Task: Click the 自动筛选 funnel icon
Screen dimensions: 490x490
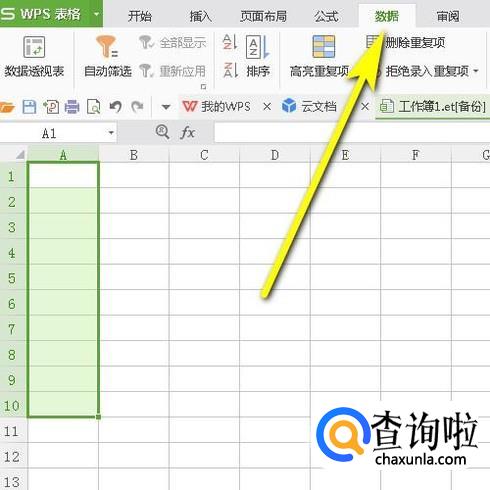Action: pos(107,47)
